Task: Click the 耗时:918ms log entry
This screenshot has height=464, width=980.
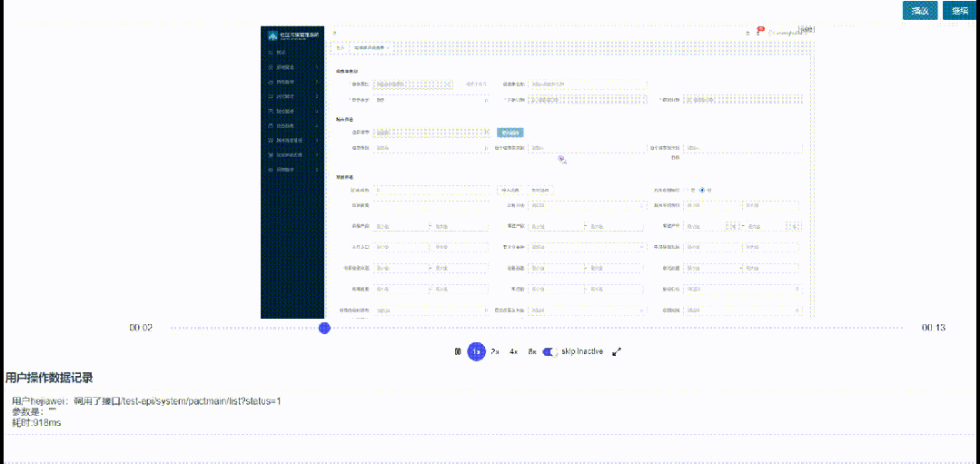Action: pos(36,423)
